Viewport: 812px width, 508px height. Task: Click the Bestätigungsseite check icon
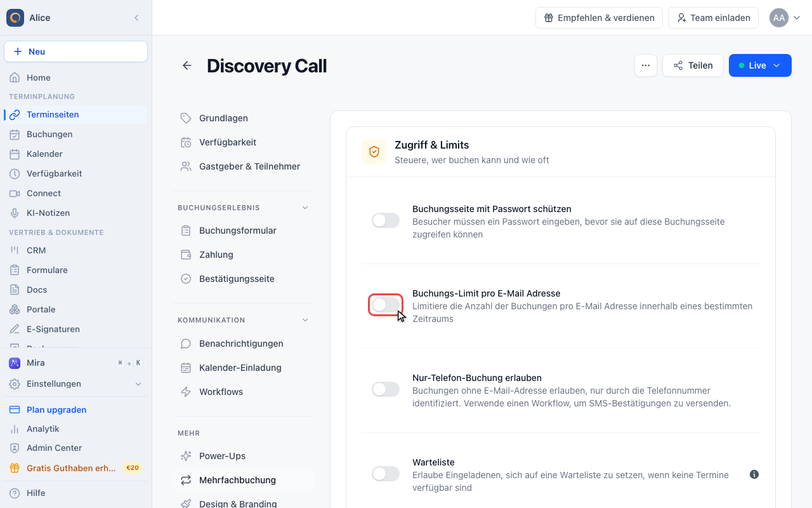point(186,279)
